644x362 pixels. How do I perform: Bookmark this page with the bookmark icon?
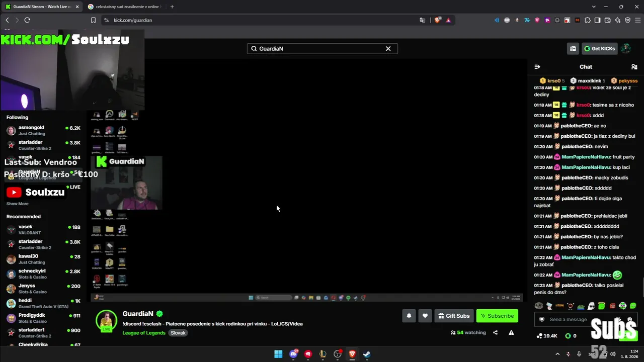93,20
